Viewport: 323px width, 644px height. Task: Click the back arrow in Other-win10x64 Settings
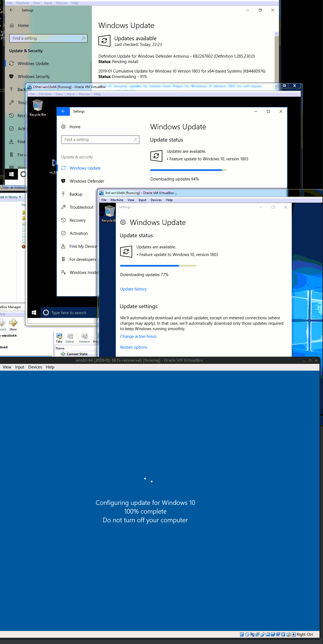tap(63, 111)
